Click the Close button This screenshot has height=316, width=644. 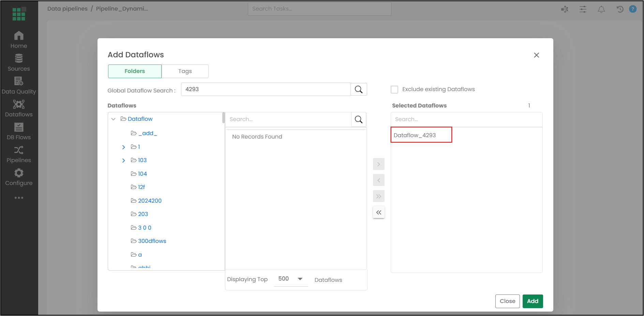[507, 301]
